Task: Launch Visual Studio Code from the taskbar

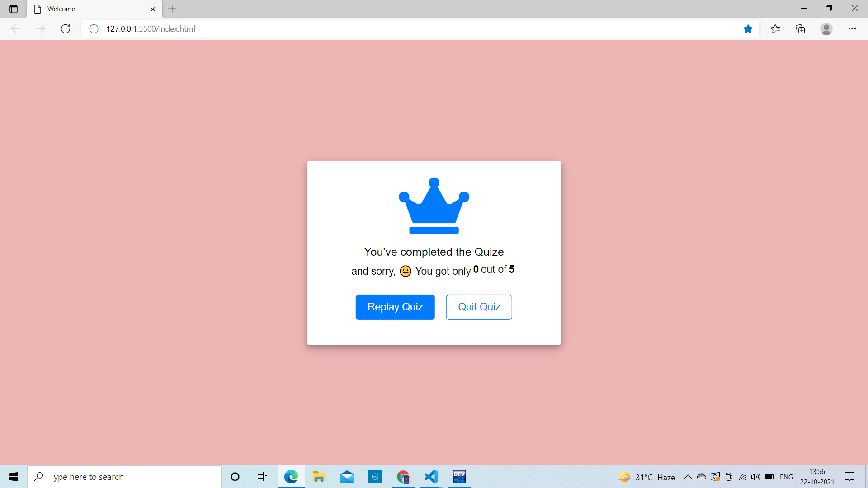Action: pyautogui.click(x=431, y=477)
